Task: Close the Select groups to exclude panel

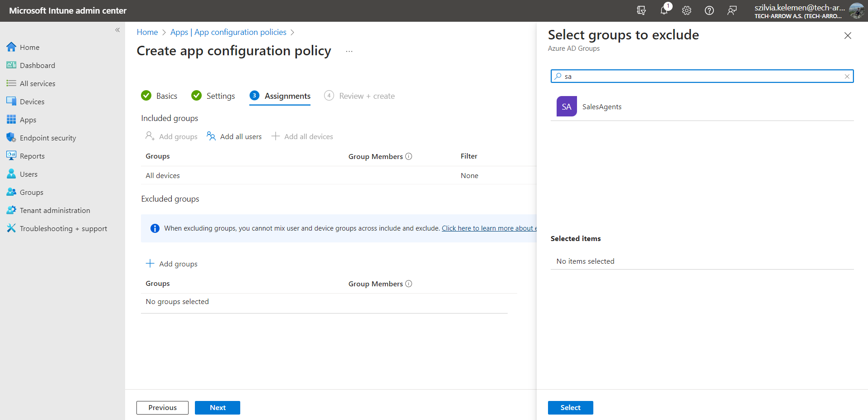Action: pyautogui.click(x=848, y=36)
